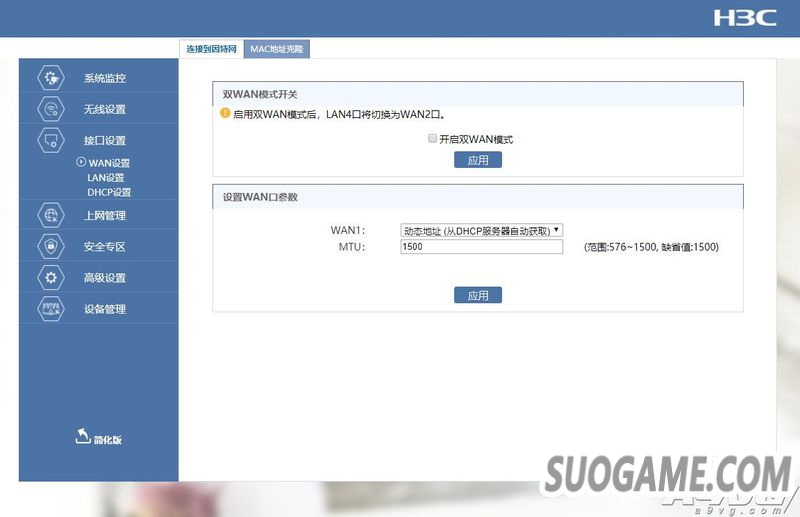Screen dimensions: 800x517
Task: Click the 安全专区 lock icon
Action: (x=50, y=246)
